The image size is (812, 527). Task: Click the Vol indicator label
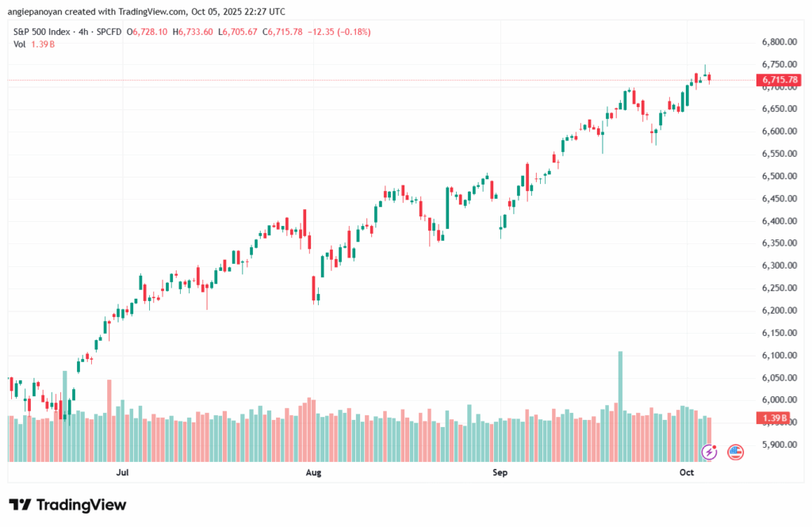[x=20, y=44]
